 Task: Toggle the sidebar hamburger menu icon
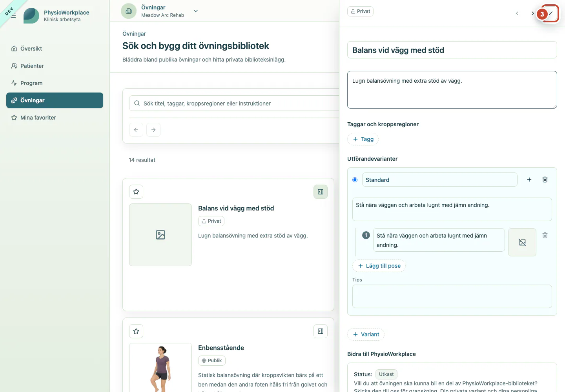click(x=13, y=16)
